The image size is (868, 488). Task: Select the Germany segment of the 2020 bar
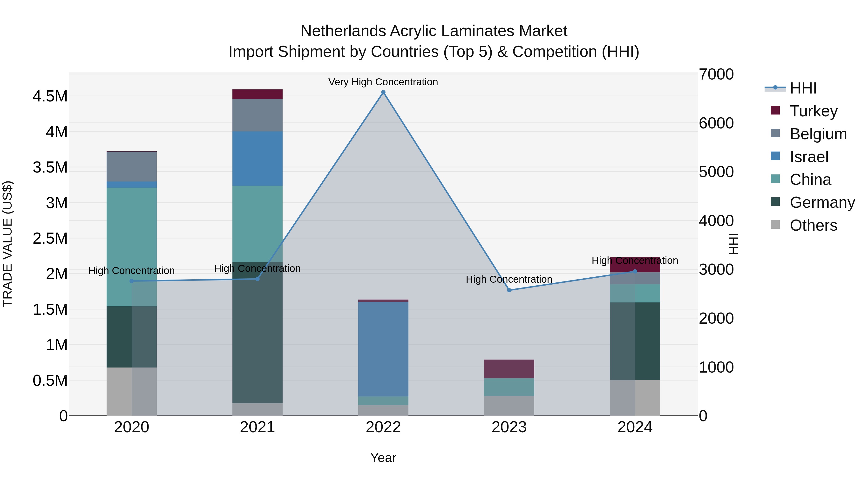pos(131,337)
